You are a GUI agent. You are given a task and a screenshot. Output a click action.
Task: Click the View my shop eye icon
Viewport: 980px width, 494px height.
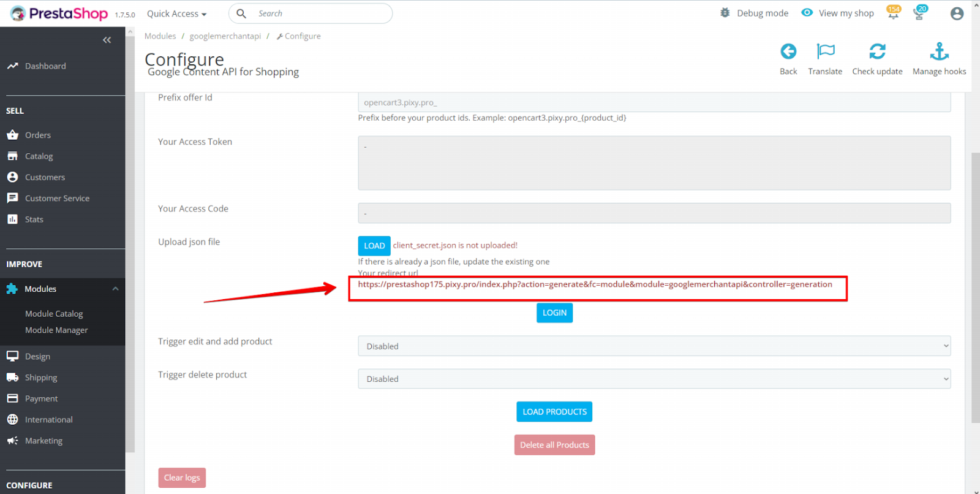pyautogui.click(x=807, y=13)
